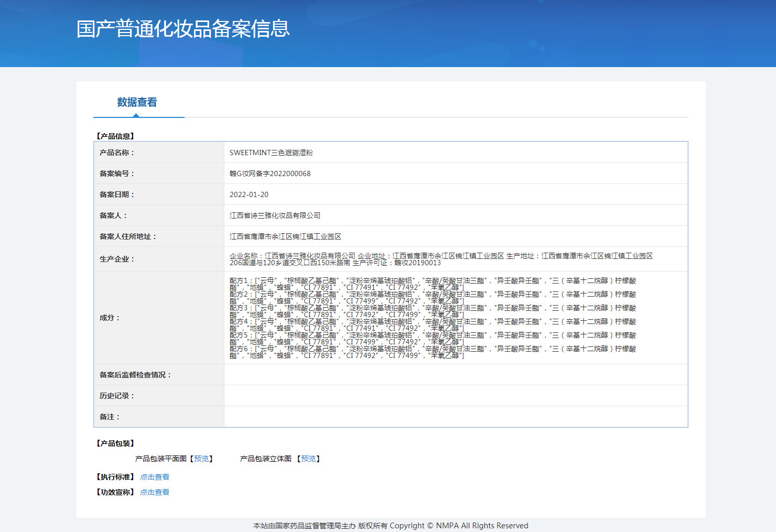776x532 pixels.
Task: Click the 历史记录 label cell
Action: coord(159,396)
